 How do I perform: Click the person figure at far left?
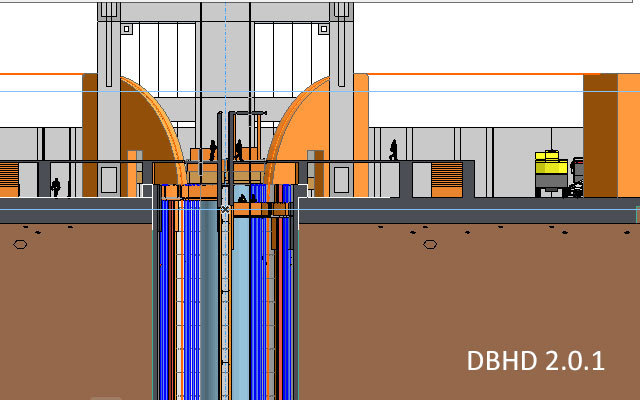click(x=55, y=186)
